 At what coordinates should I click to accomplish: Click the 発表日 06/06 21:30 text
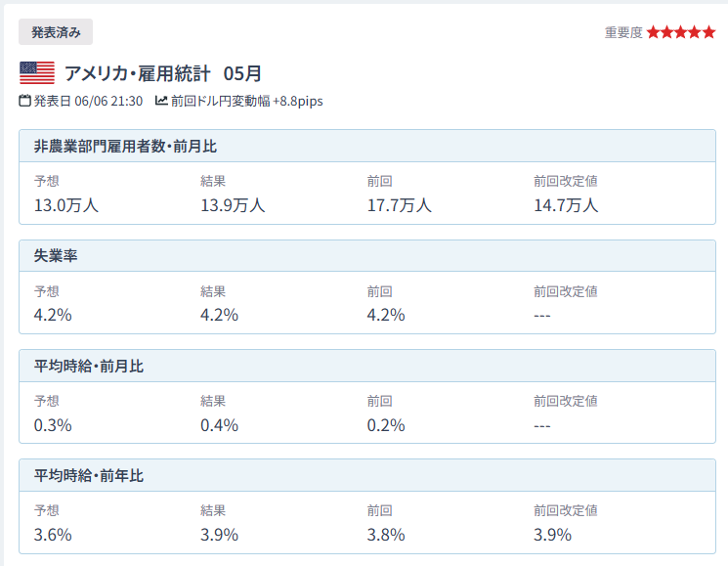tap(88, 101)
